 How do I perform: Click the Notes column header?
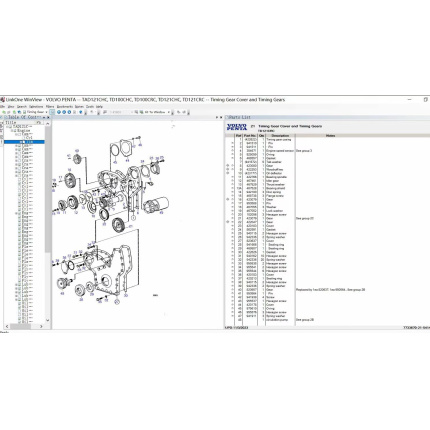pyautogui.click(x=330, y=136)
